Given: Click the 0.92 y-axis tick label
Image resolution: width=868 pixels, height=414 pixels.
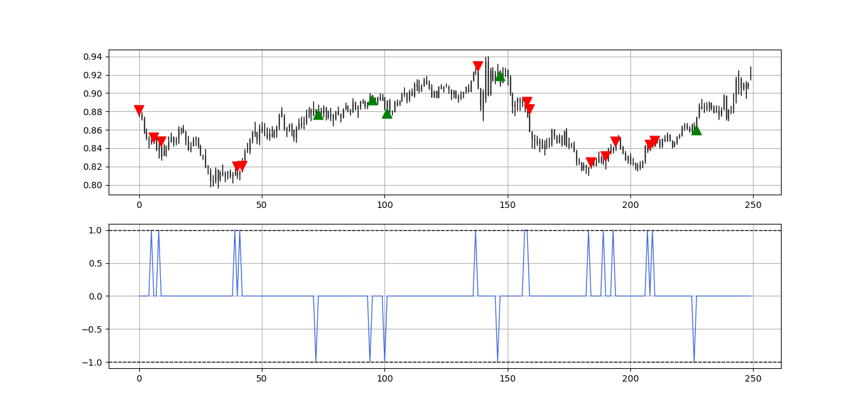Looking at the screenshot, I should click(93, 75).
